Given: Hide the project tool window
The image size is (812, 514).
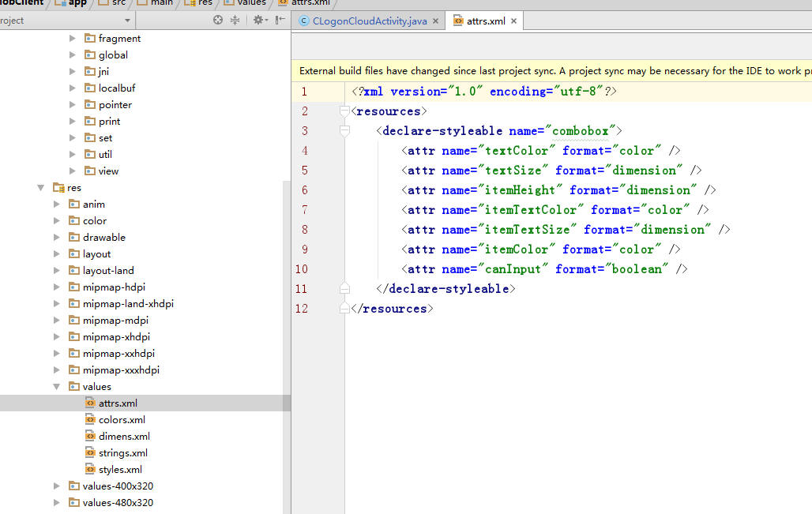Looking at the screenshot, I should pyautogui.click(x=280, y=21).
